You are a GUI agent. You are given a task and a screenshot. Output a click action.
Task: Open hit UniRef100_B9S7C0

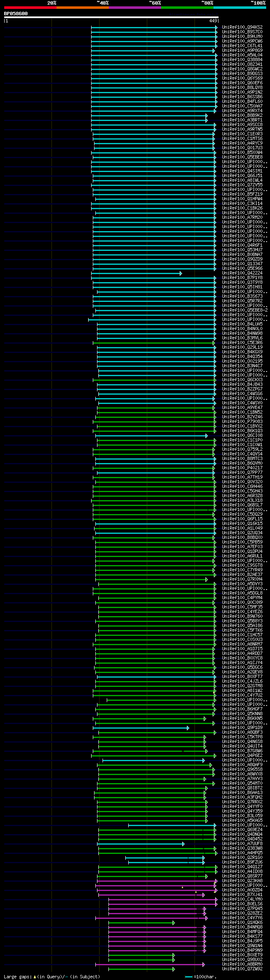242,32
